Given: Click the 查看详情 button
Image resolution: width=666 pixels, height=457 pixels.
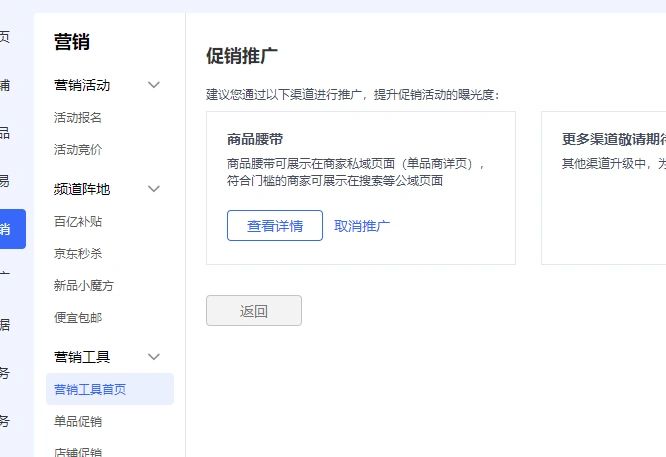Looking at the screenshot, I should tap(275, 226).
